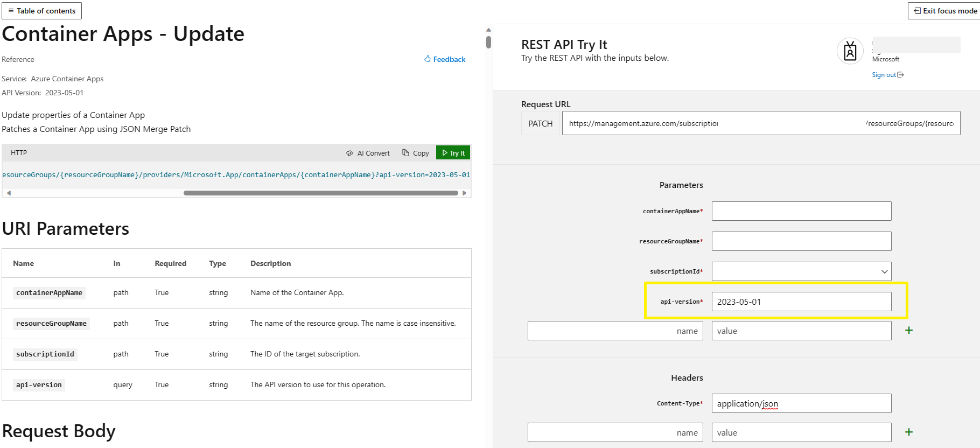Click right arrow of code scrollbar
Screen dimensions: 980x448
pos(464,193)
